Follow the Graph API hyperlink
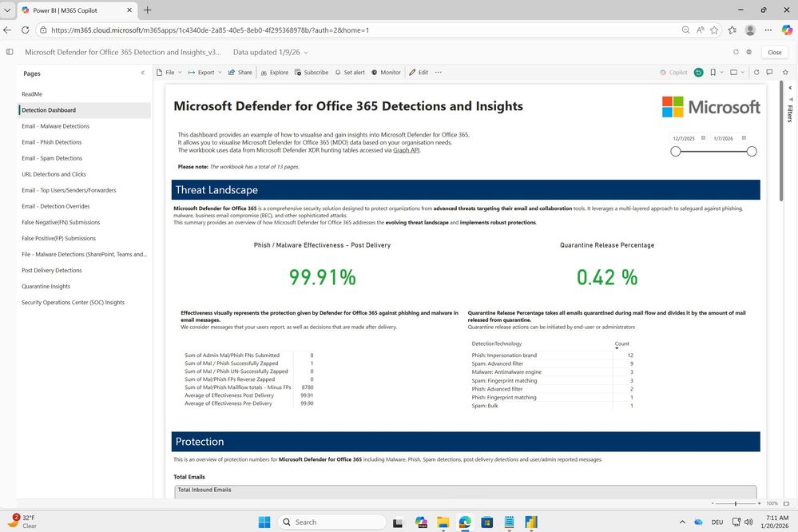Viewport: 798px width, 532px height. (406, 150)
